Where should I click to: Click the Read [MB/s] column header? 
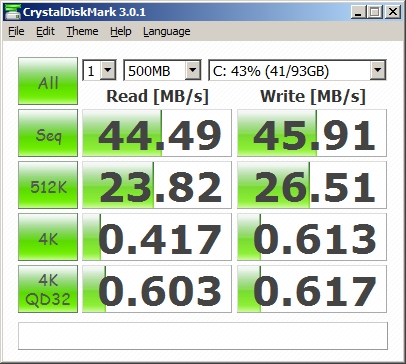pyautogui.click(x=157, y=96)
